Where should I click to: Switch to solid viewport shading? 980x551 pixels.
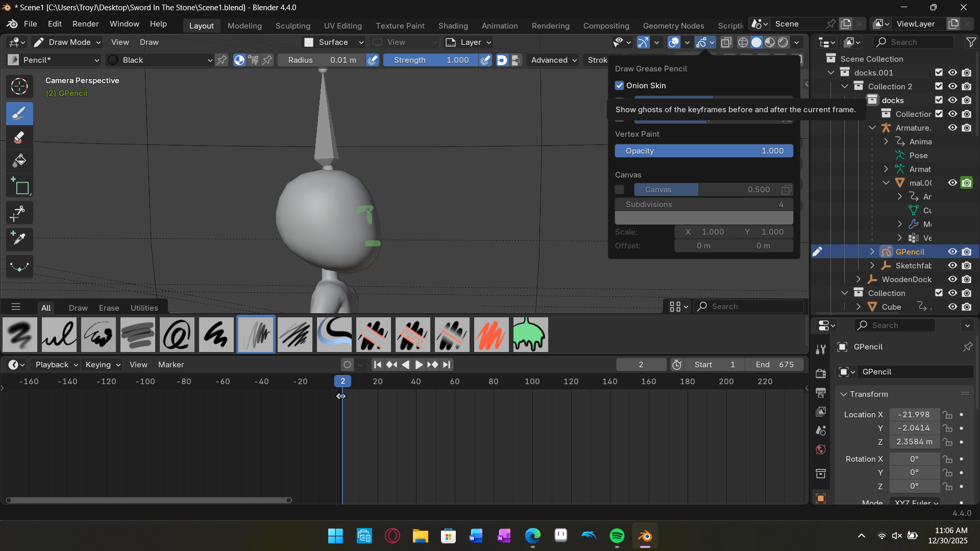(x=756, y=42)
